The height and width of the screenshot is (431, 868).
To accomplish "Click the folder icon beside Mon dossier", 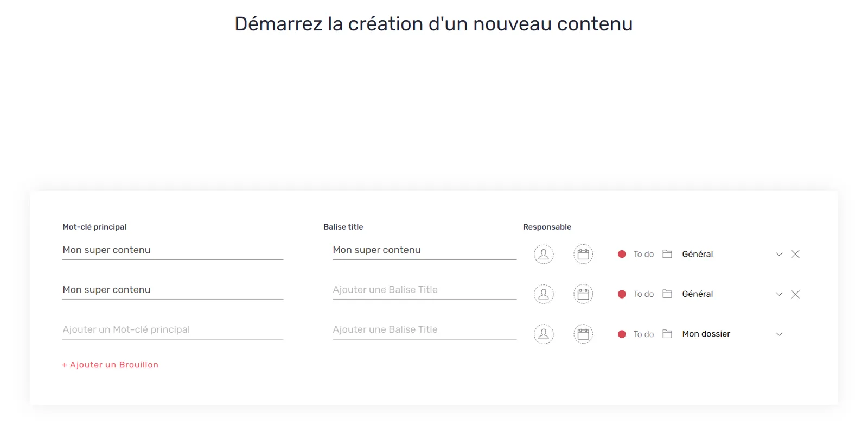I will (x=667, y=334).
